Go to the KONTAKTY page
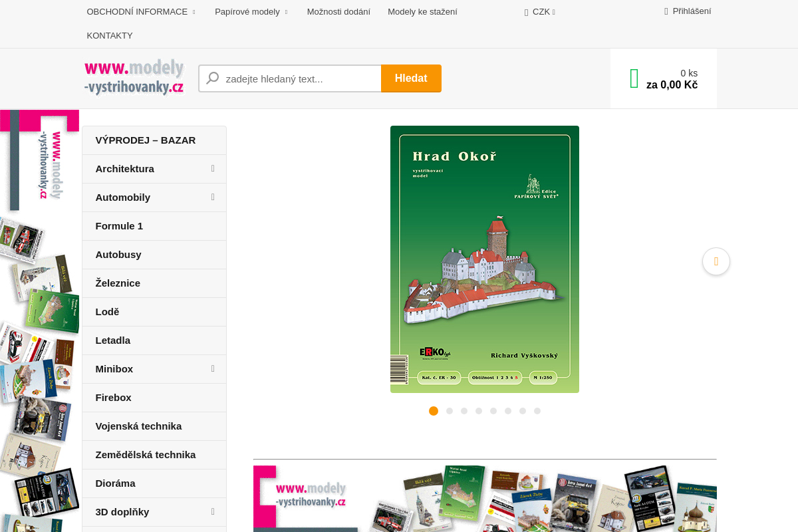 pyautogui.click(x=110, y=36)
